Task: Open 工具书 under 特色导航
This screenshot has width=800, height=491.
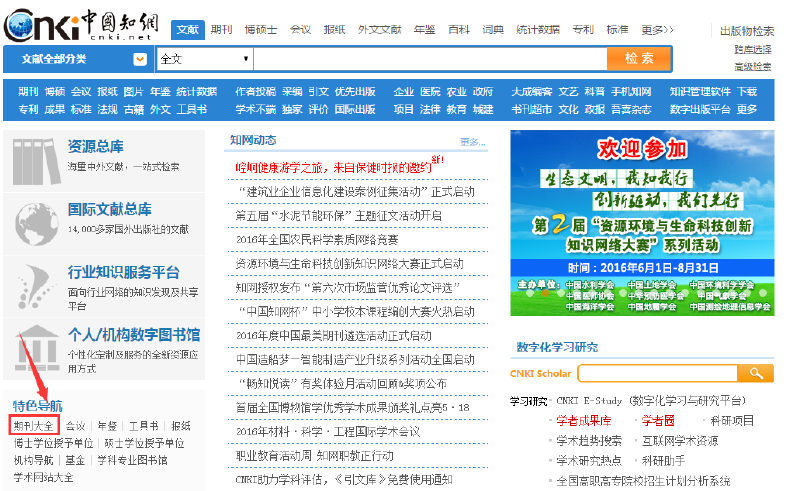Action: [143, 426]
